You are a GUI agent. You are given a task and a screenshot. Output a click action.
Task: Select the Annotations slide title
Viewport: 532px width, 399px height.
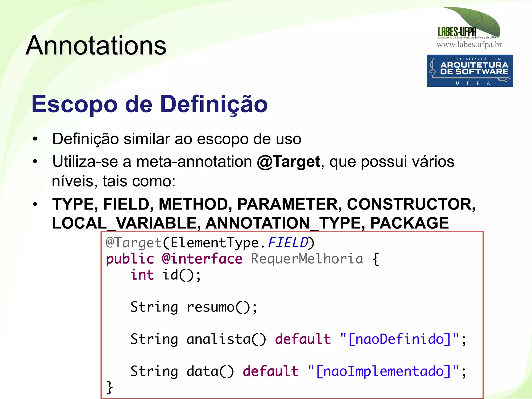point(96,46)
